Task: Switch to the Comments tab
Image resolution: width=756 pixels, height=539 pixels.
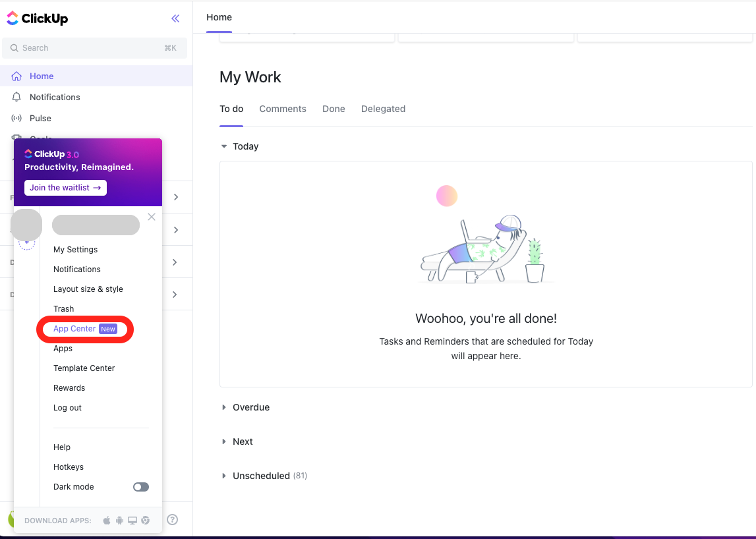Action: [x=283, y=109]
